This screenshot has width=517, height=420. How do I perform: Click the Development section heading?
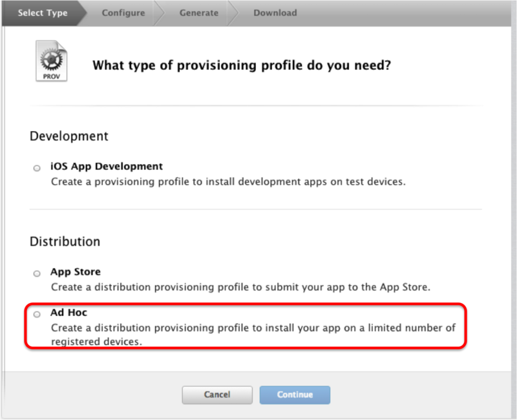69,136
